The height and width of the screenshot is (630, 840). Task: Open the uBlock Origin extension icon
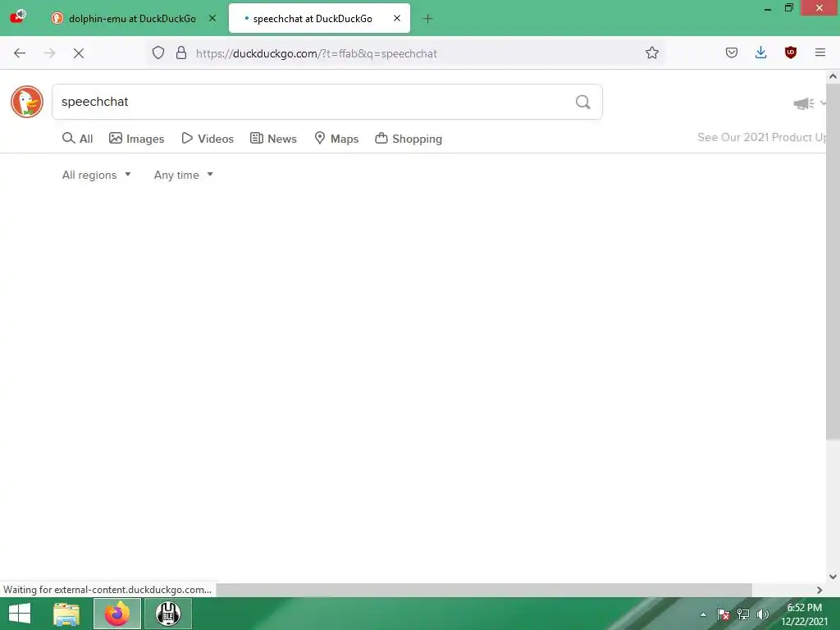(791, 52)
